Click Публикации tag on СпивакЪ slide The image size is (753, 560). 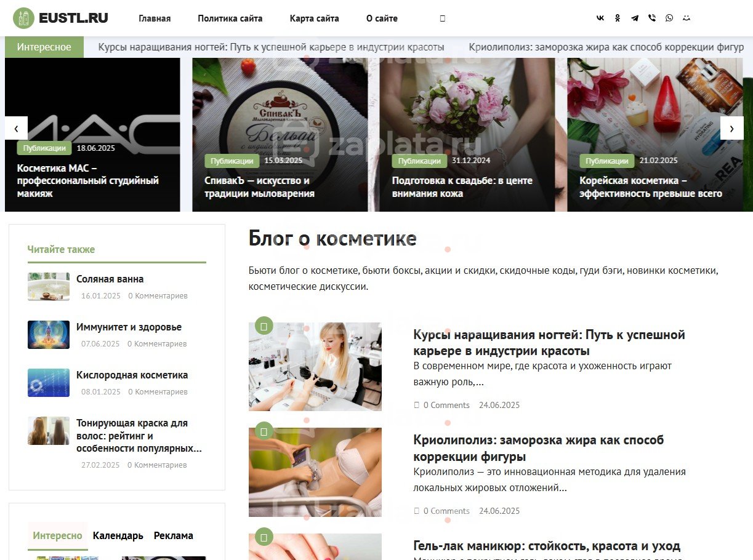tap(232, 161)
